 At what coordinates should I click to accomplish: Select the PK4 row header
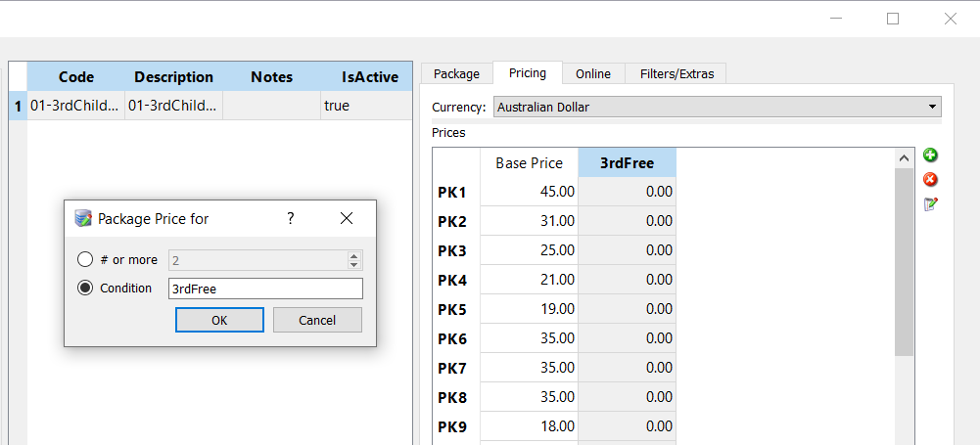(x=457, y=281)
